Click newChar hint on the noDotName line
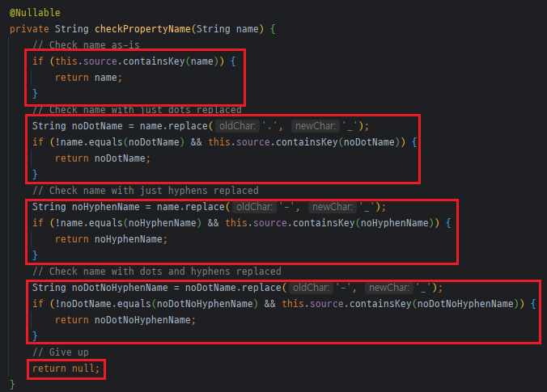Image resolution: width=547 pixels, height=392 pixels. tap(316, 126)
